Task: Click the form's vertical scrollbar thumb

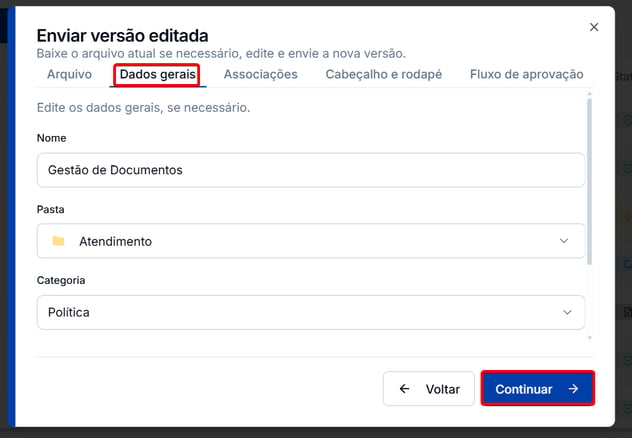Action: coord(590,181)
